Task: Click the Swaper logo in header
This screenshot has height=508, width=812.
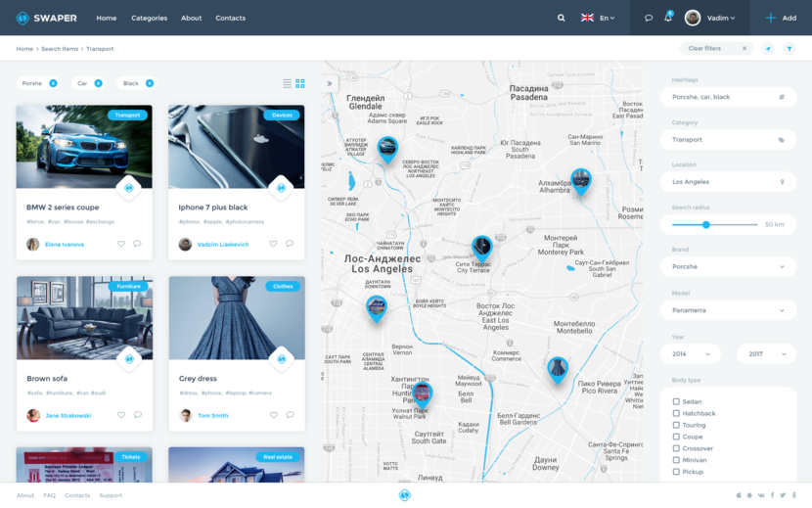Action: point(46,19)
